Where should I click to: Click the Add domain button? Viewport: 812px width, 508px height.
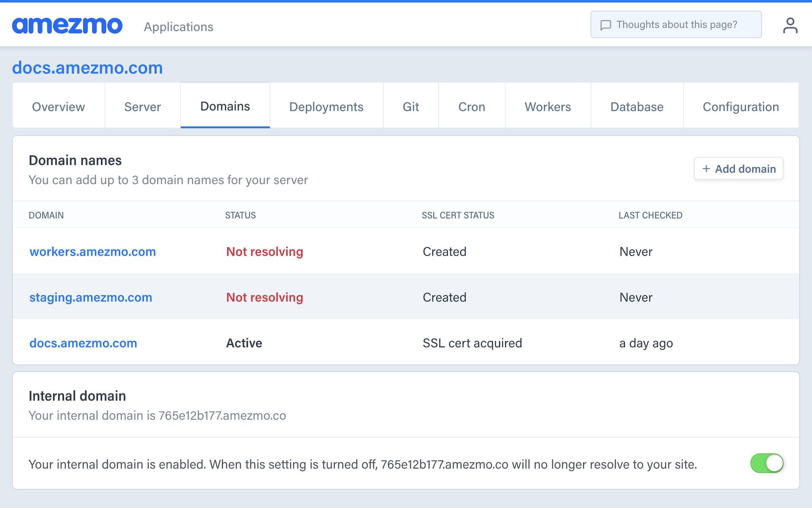pos(738,169)
